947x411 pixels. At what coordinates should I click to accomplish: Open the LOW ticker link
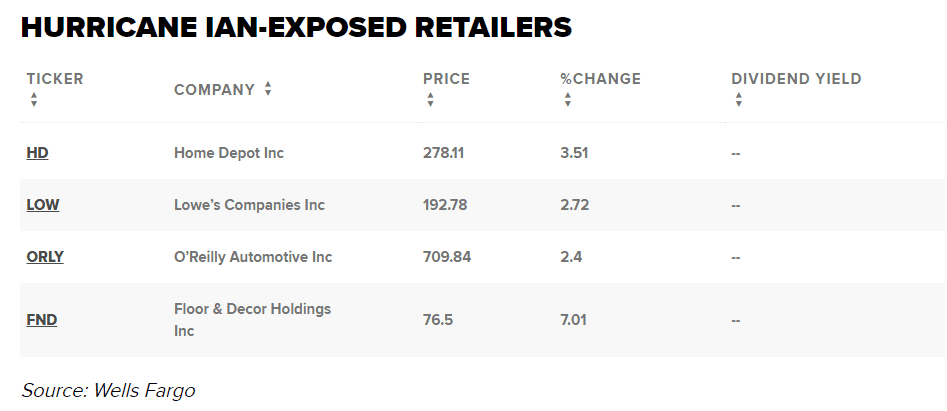pos(42,205)
